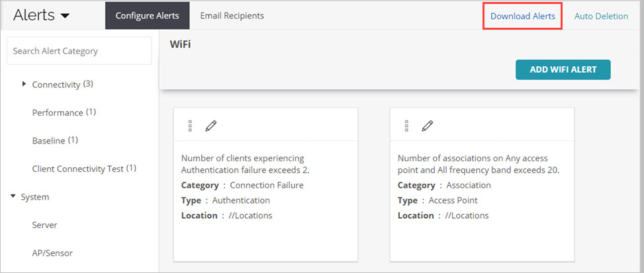Select the Connectivity category label

(x=56, y=85)
